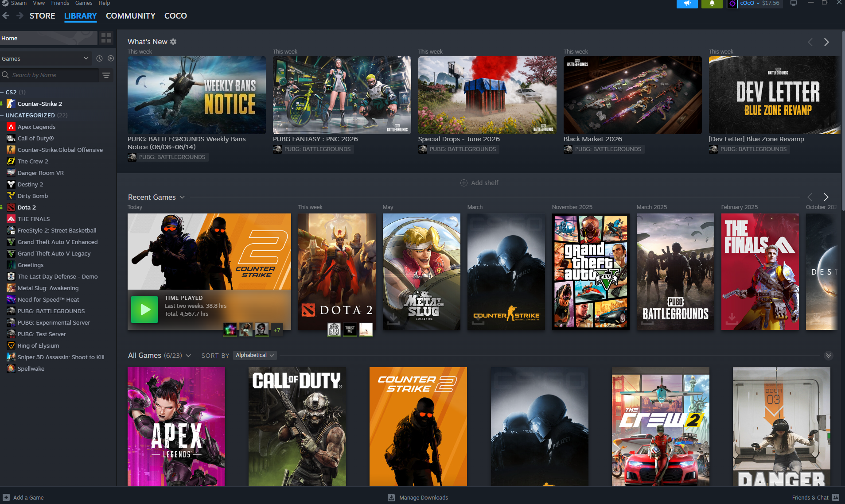Toggle ready-to-play filter icon
This screenshot has width=845, height=504.
pyautogui.click(x=111, y=58)
